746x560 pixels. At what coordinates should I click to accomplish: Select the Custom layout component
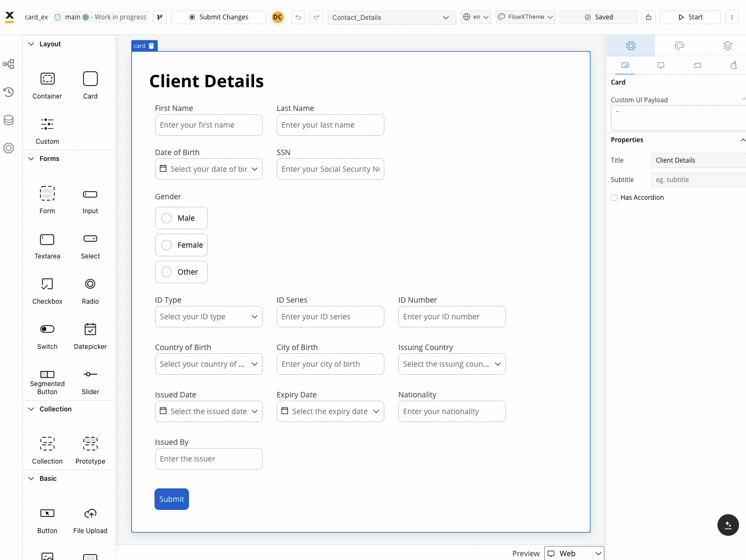pyautogui.click(x=47, y=130)
